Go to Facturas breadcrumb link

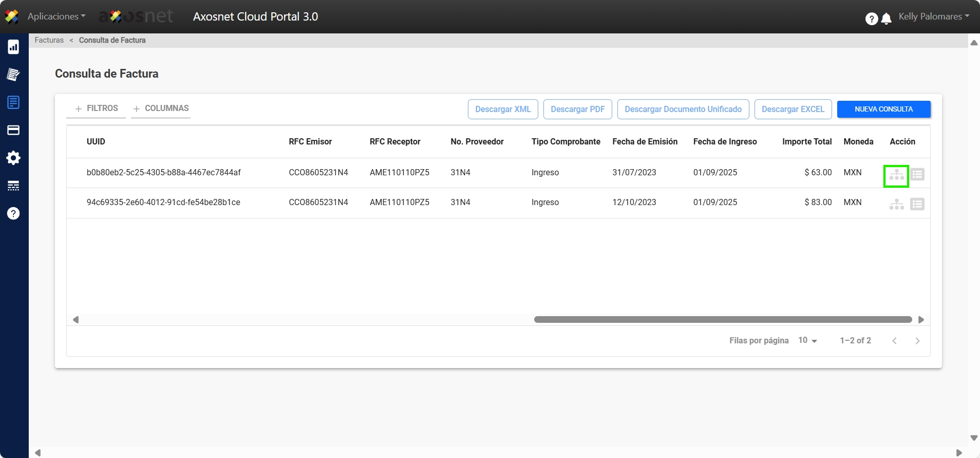pos(49,40)
